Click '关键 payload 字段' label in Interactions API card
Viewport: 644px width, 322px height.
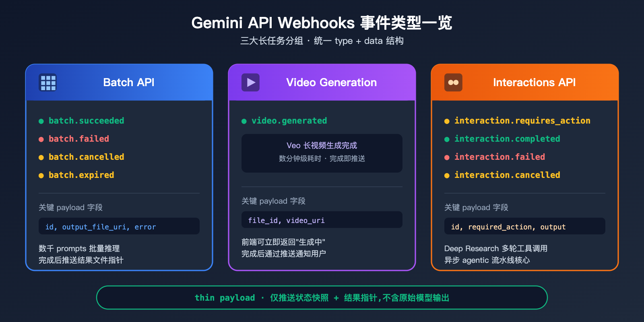476,208
